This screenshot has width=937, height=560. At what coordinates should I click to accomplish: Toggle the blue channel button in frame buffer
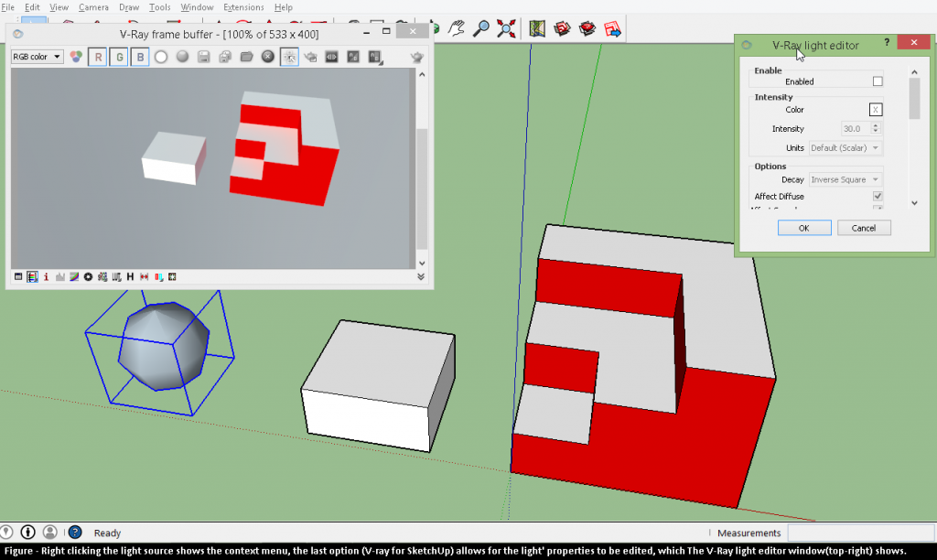139,57
